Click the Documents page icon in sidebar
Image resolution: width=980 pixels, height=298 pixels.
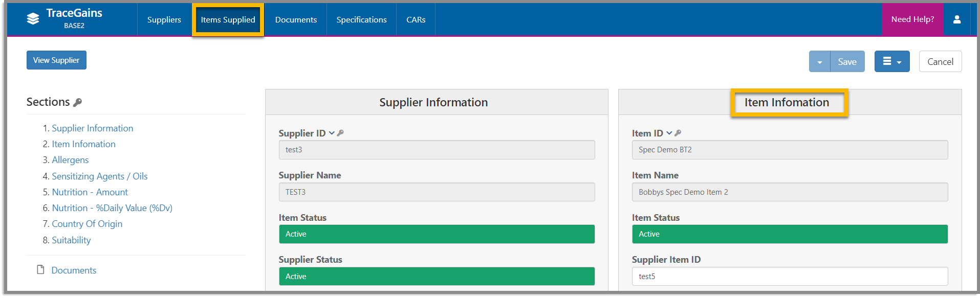pos(40,269)
